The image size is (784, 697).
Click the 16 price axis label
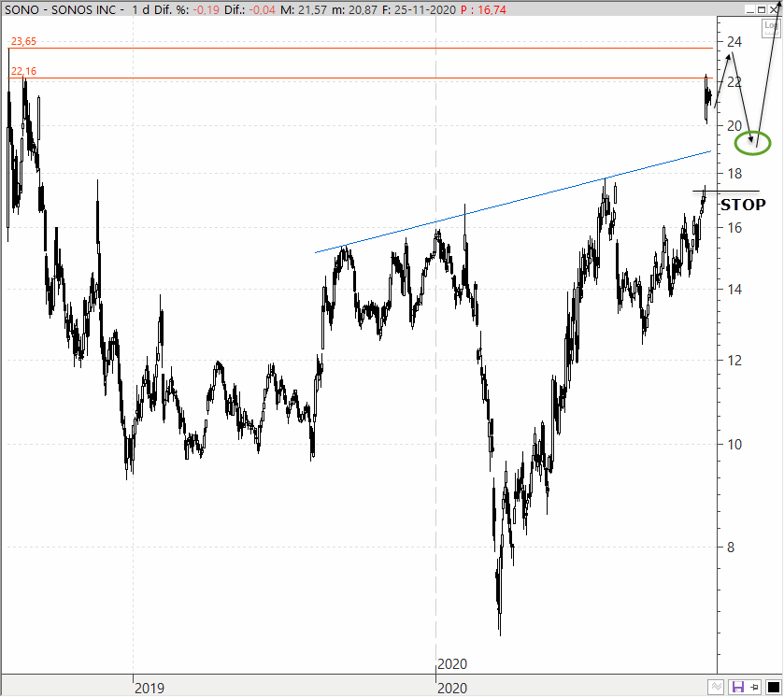point(734,228)
